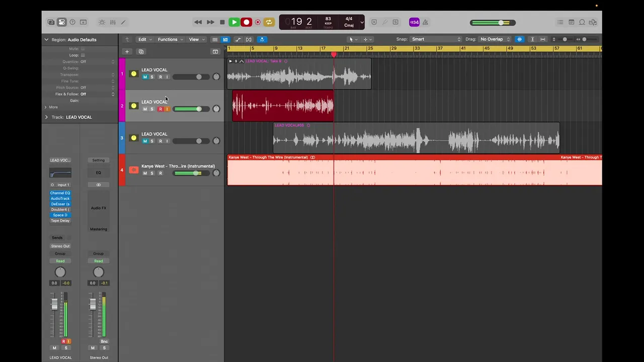Click the Toolbar download-tray icon
Screen dimensions: 644x362
pyautogui.click(x=83, y=22)
